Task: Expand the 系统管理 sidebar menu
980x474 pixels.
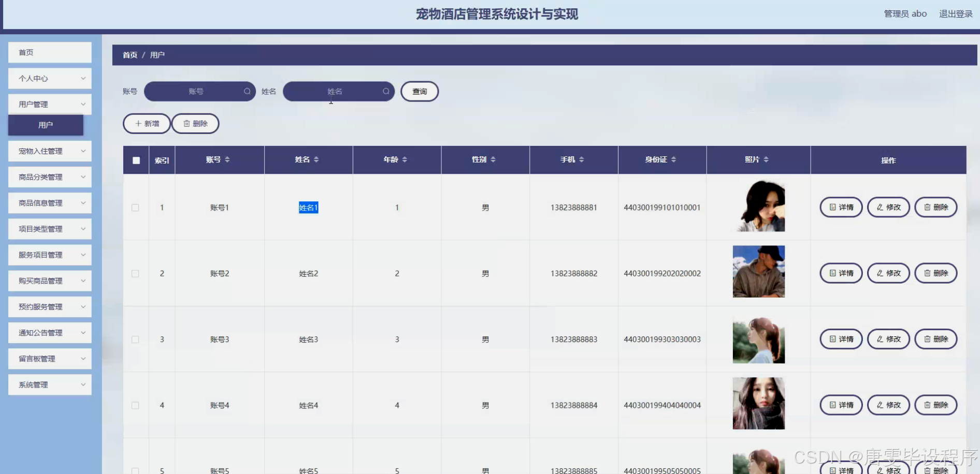Action: click(50, 384)
